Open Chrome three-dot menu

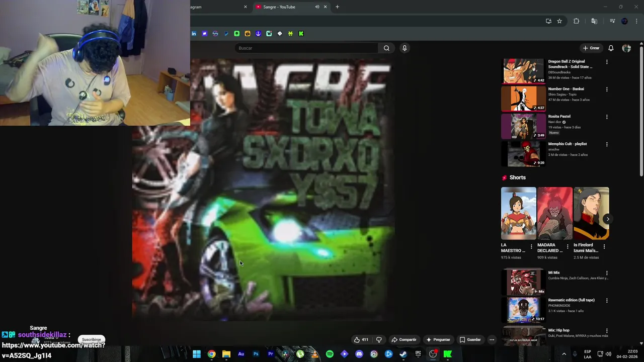[x=636, y=21]
